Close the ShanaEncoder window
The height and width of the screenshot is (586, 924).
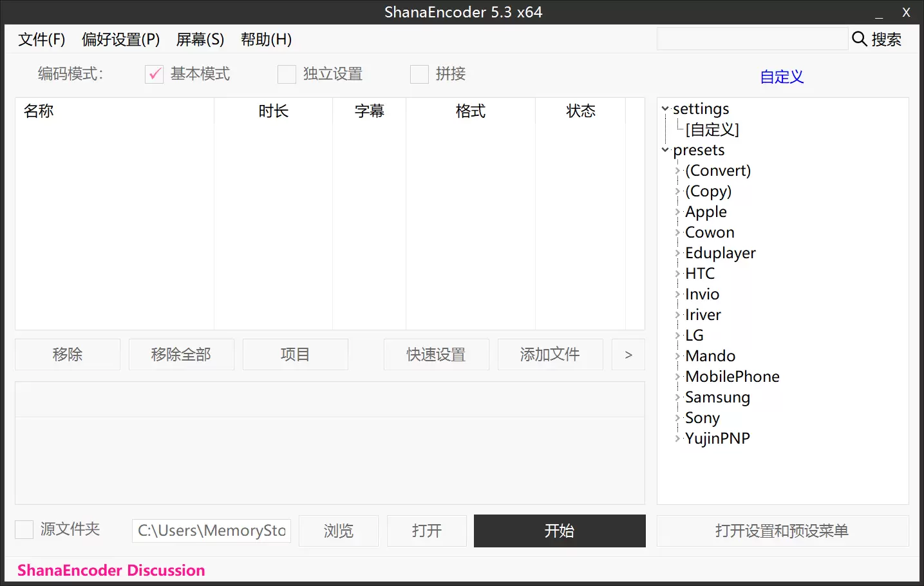tap(906, 12)
